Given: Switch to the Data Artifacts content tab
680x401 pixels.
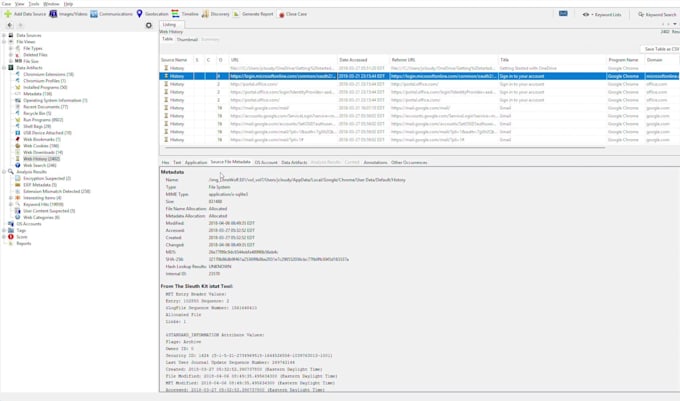Looking at the screenshot, I should click(294, 162).
